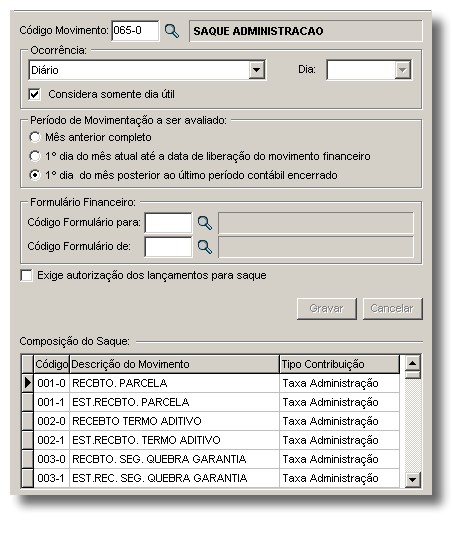Open the Ocorrência Diário dropdown
Screen dimensions: 452x545
(257, 70)
